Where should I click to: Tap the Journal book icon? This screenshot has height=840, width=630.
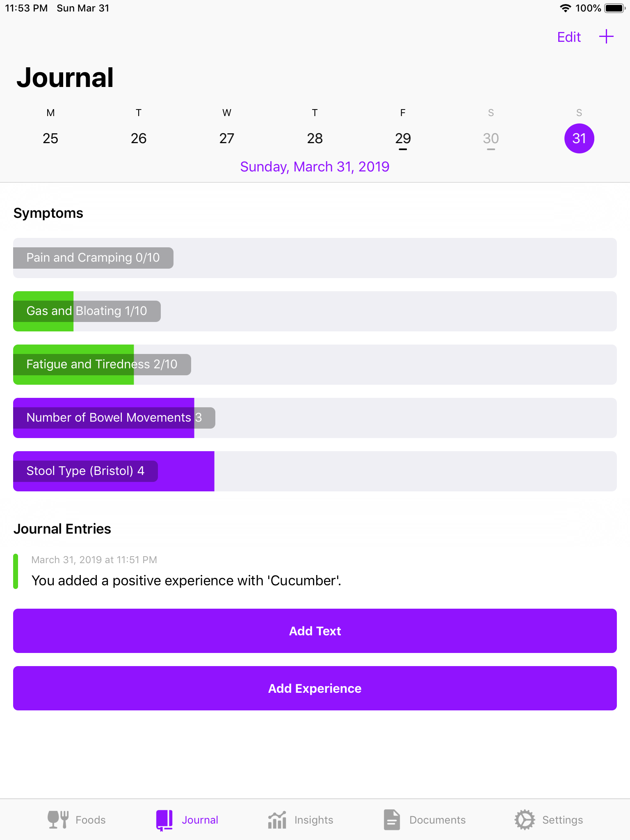tap(164, 819)
